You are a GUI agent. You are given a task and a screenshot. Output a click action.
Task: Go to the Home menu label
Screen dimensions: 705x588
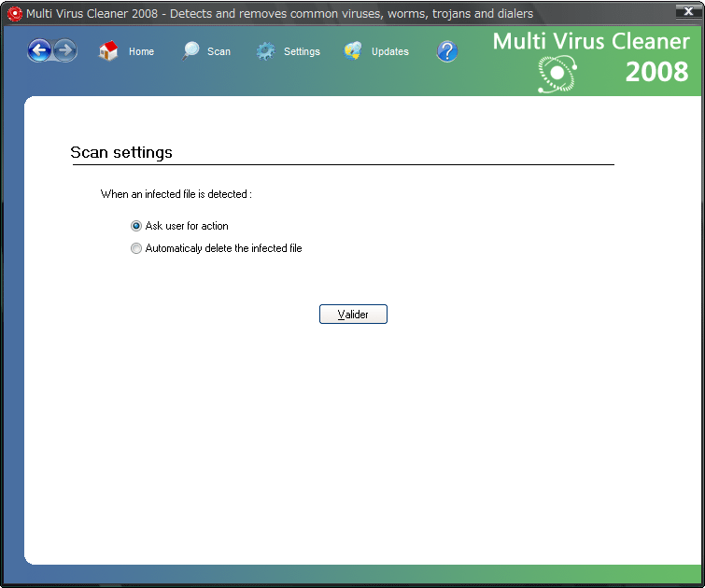[x=141, y=51]
